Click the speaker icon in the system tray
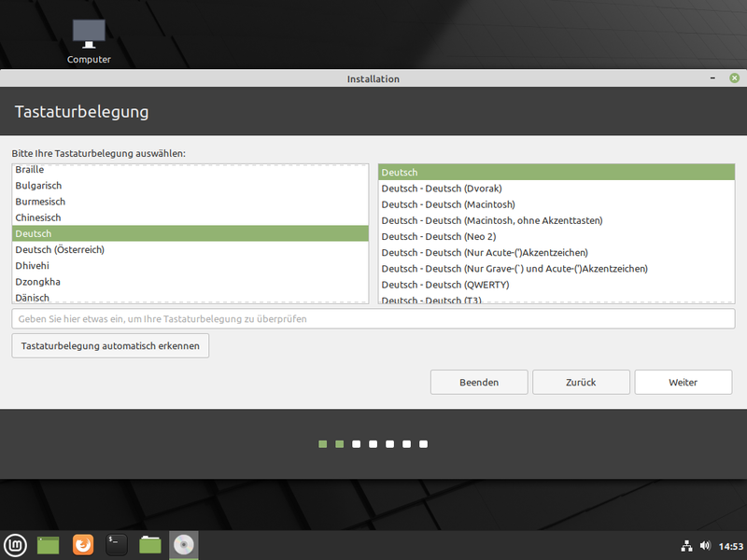This screenshot has height=560, width=747. coord(705,545)
